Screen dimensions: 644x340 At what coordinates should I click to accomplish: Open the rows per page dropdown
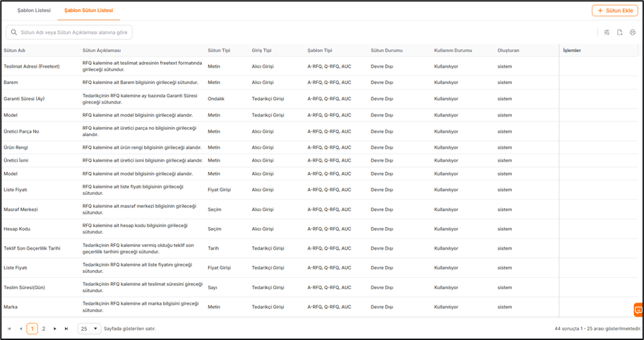pos(89,329)
